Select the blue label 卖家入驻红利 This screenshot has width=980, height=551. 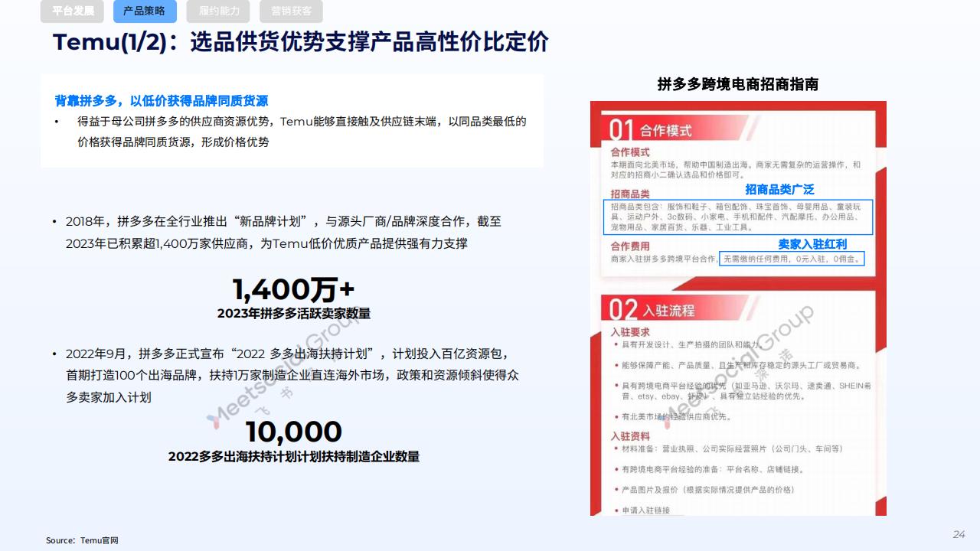[812, 244]
